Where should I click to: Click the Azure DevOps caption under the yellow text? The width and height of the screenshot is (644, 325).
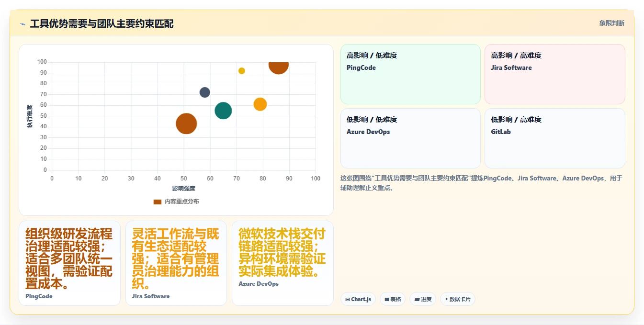pyautogui.click(x=259, y=284)
